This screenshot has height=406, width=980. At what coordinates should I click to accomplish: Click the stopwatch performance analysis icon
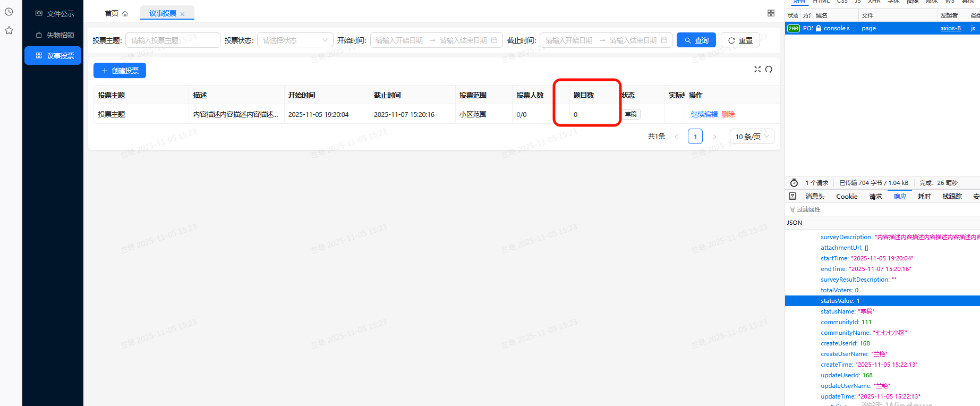[x=794, y=183]
